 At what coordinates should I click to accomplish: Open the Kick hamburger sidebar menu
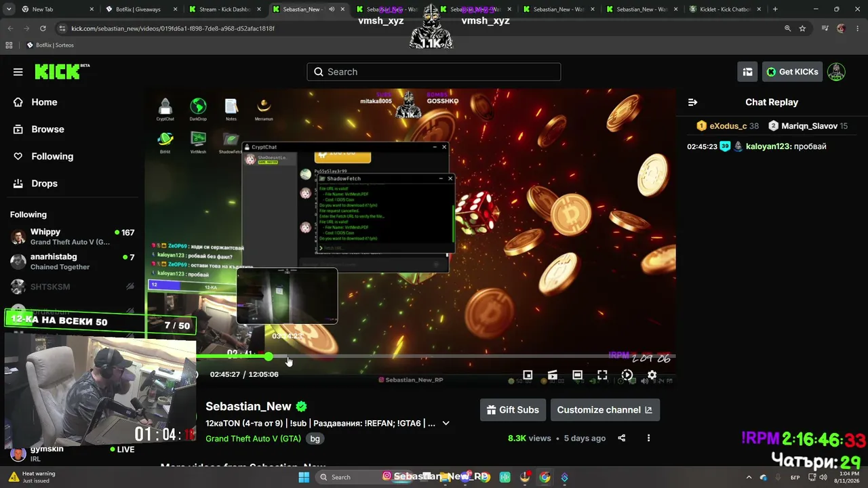click(x=18, y=72)
